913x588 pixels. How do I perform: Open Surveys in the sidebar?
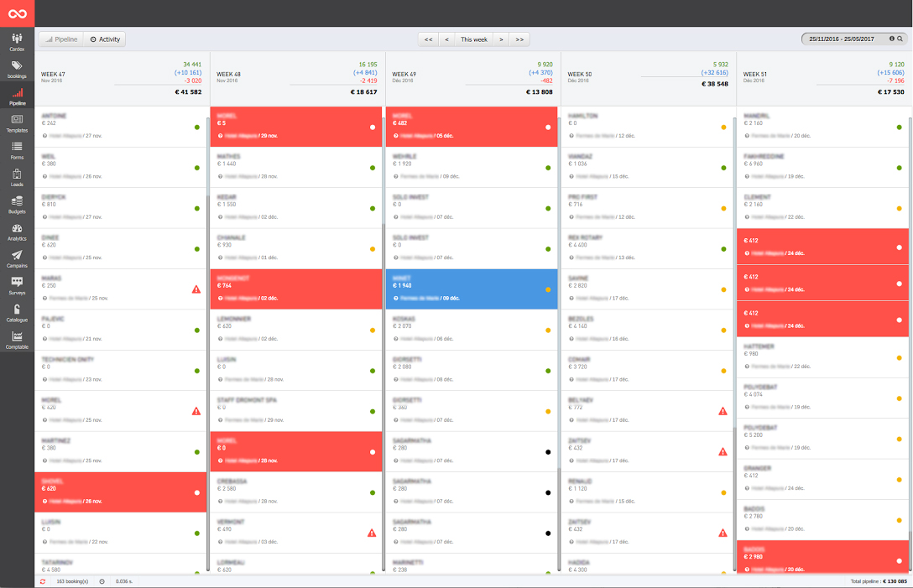[17, 286]
